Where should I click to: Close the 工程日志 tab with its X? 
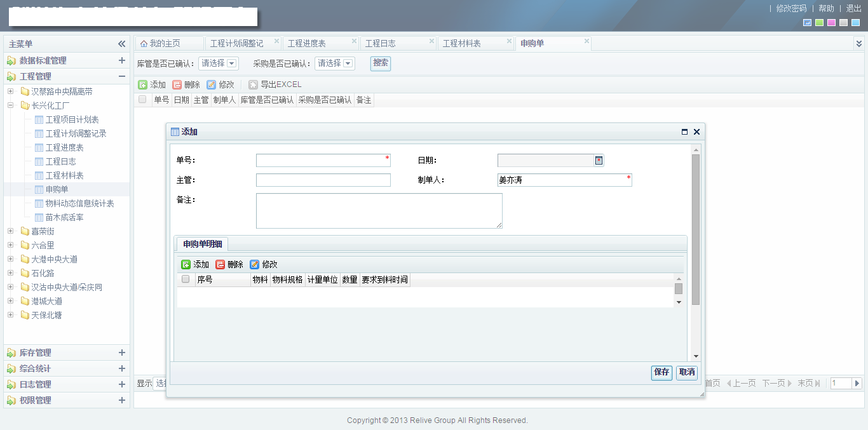click(x=431, y=41)
